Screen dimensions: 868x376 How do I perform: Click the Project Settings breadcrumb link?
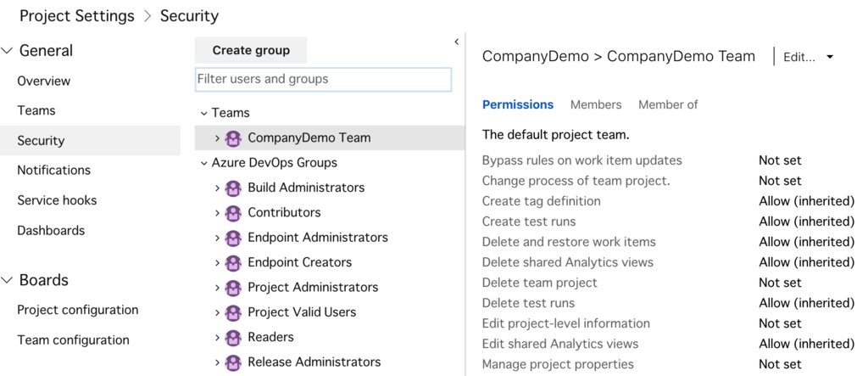click(77, 16)
